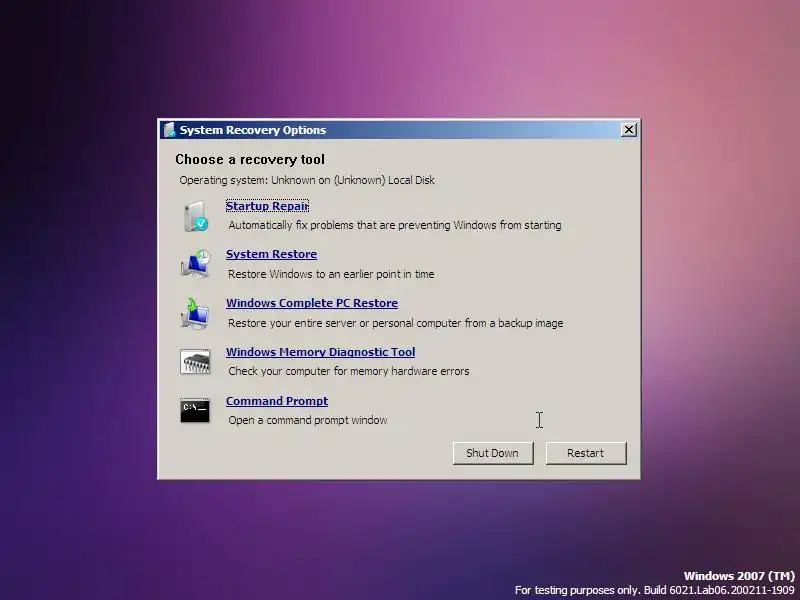Click the 'Operating system: Unknown' line
Image resolution: width=800 pixels, height=600 pixels.
pos(307,180)
